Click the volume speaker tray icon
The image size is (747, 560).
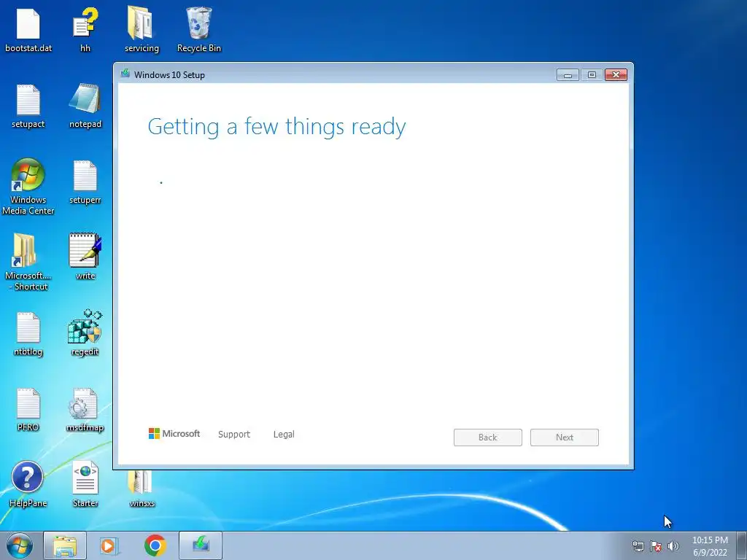pos(673,546)
